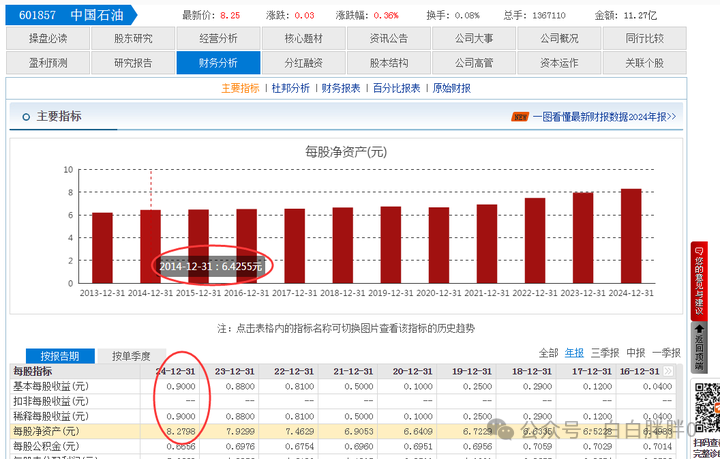Filter reports by 全部
The image size is (720, 459).
[x=548, y=353]
